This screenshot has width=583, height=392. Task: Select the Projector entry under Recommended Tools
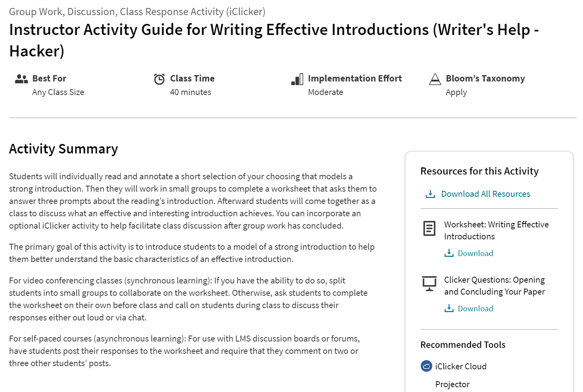(452, 384)
